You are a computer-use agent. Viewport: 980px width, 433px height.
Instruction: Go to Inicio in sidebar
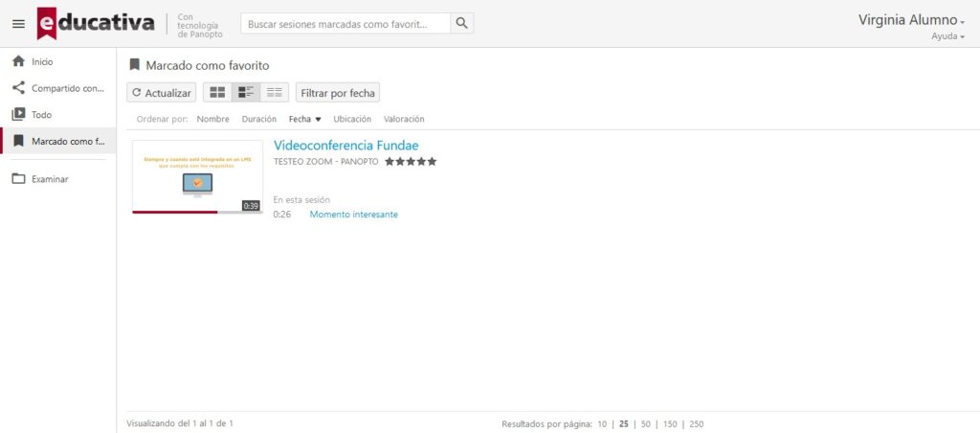coord(42,61)
